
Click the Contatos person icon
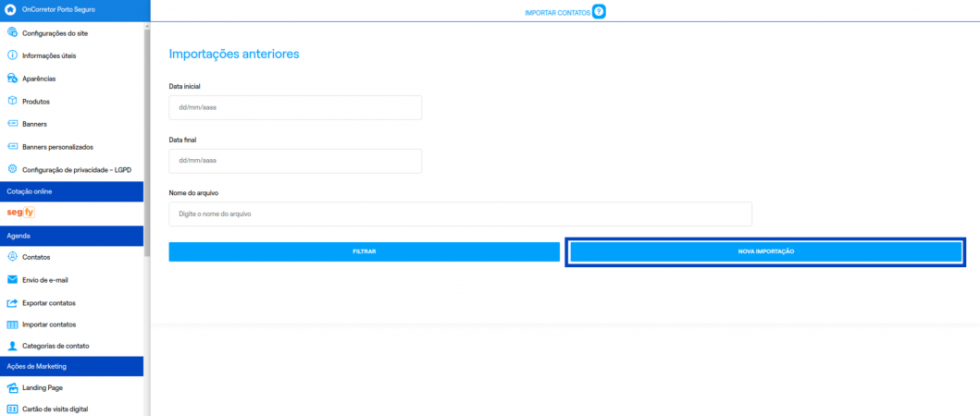coord(12,257)
